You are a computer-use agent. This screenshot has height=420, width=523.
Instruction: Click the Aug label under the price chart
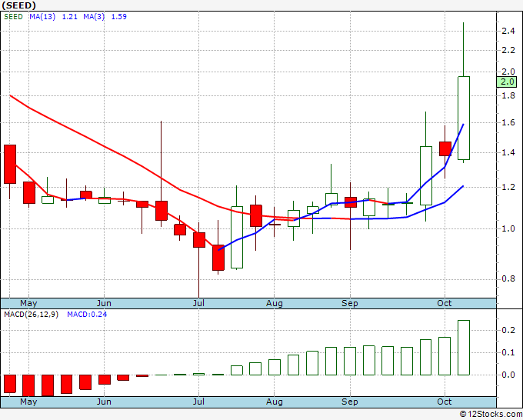pos(274,303)
